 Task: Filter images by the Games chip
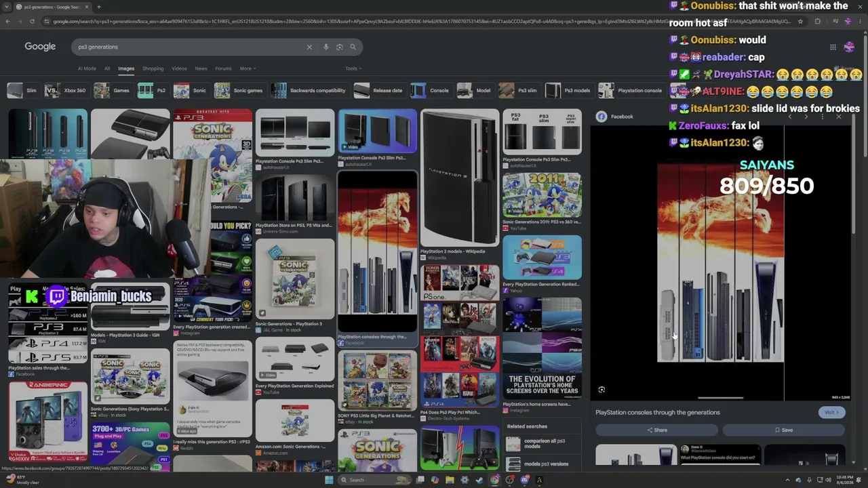[113, 90]
